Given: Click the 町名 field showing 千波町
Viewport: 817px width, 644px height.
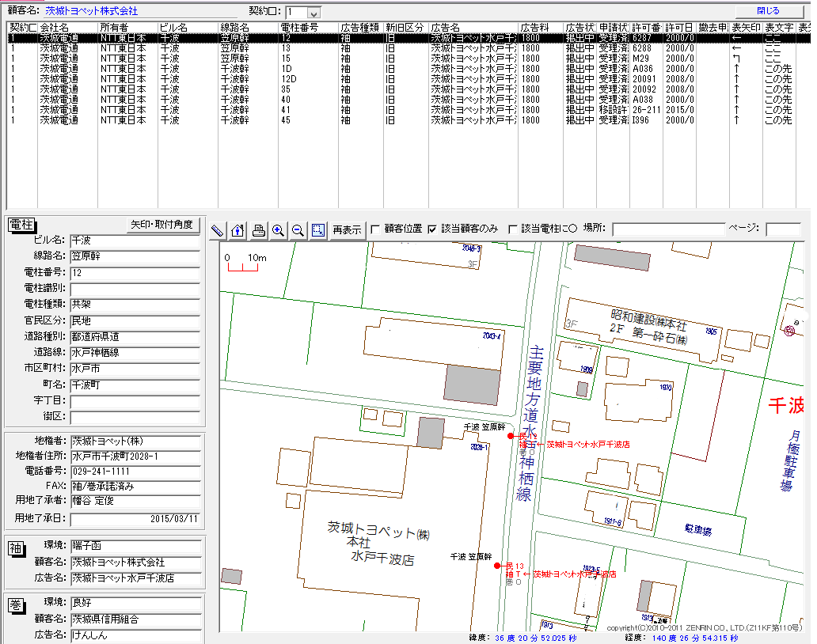Looking at the screenshot, I should point(135,385).
